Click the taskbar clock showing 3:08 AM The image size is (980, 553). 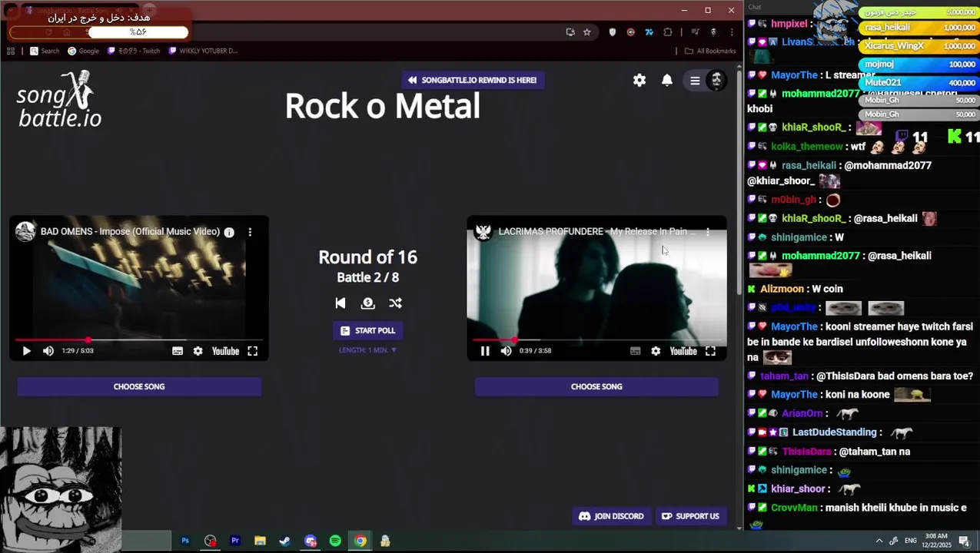tap(936, 541)
